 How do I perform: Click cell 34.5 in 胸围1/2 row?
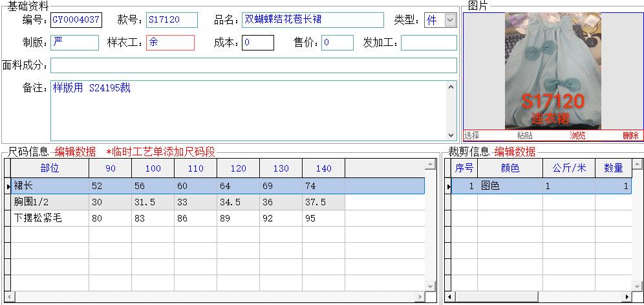click(x=239, y=202)
